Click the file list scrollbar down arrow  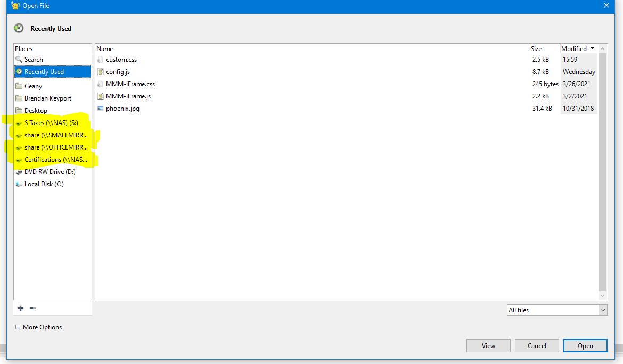click(x=602, y=296)
